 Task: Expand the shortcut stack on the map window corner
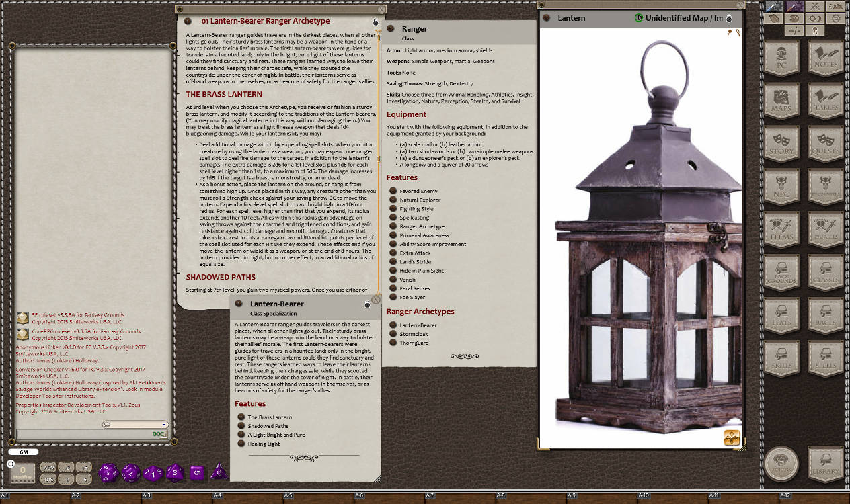pos(732,437)
